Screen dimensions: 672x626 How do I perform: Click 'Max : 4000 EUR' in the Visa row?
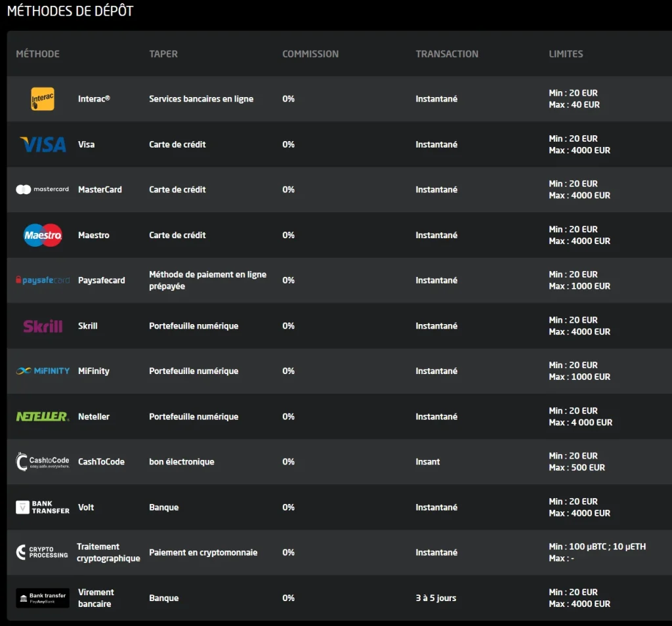[579, 150]
